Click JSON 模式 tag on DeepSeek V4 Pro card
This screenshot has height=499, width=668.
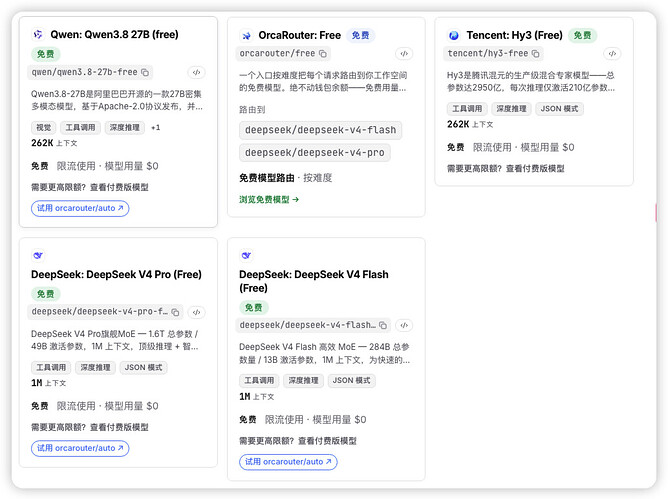144,367
